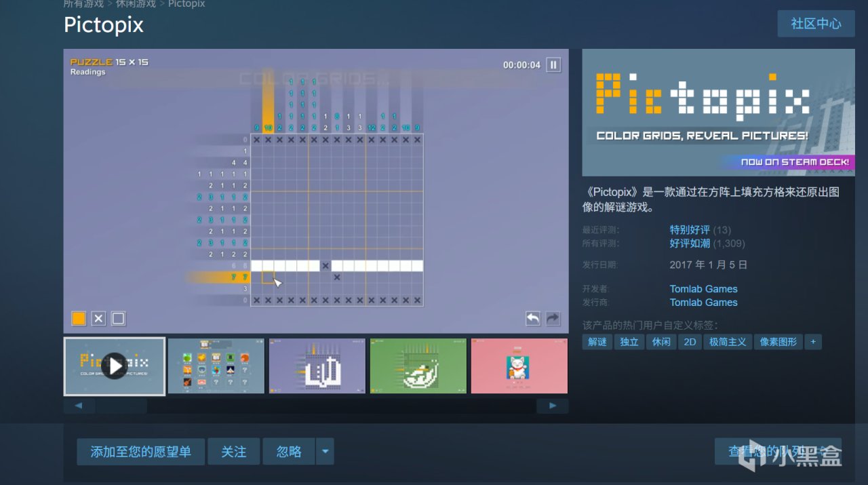The height and width of the screenshot is (485, 868).
Task: Expand the dropdown arrow beside 忽略
Action: tap(325, 452)
